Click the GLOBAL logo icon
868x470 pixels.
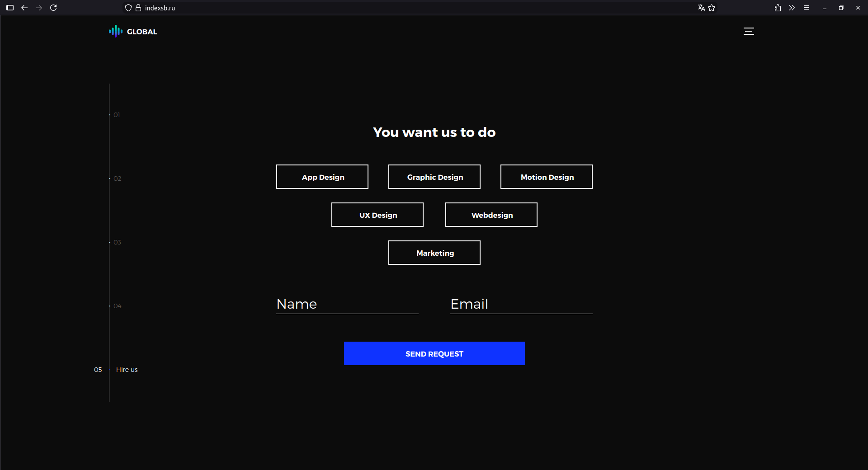click(x=116, y=31)
